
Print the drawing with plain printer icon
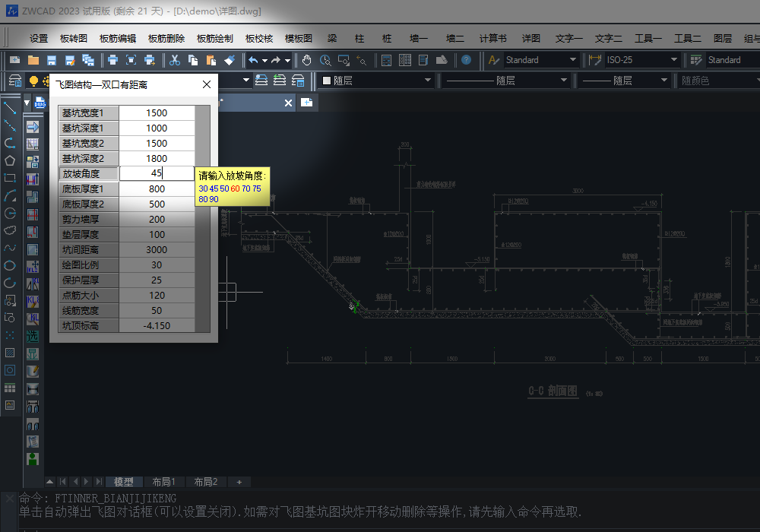point(113,60)
